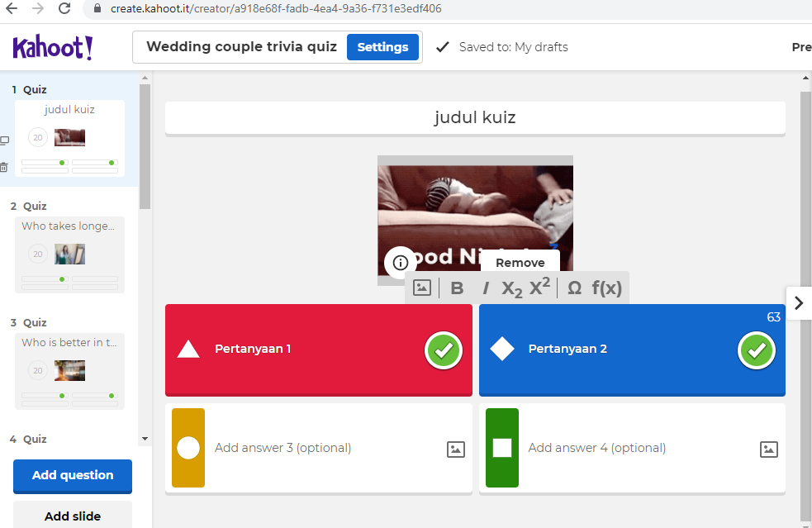The image size is (812, 528).
Task: Open the Settings button
Action: [x=382, y=47]
